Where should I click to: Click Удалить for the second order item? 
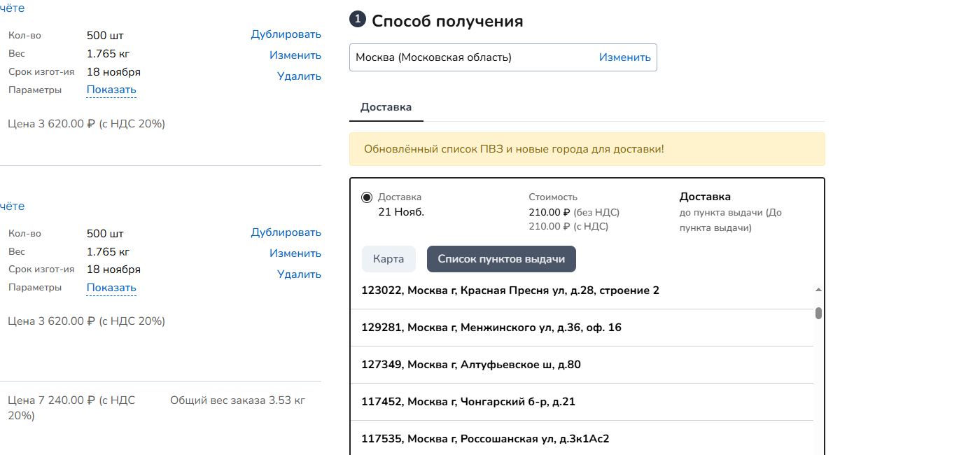tap(299, 274)
